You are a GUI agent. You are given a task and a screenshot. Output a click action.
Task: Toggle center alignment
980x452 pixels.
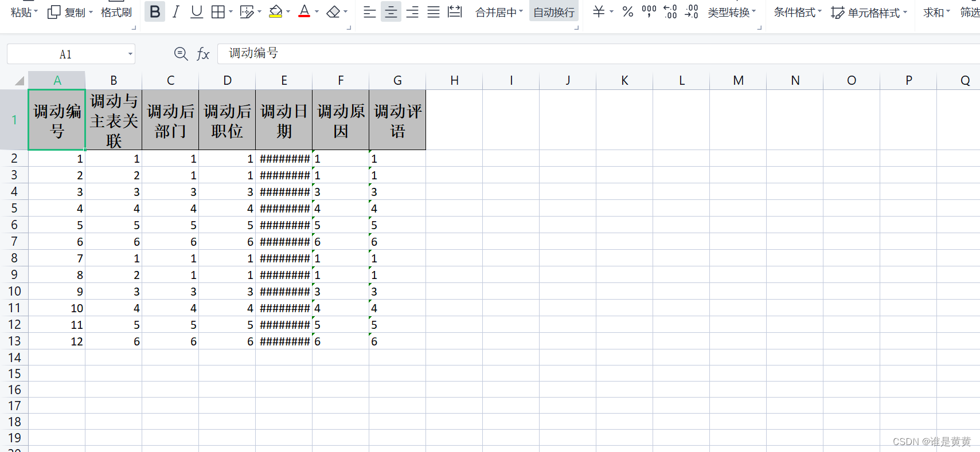tap(391, 11)
